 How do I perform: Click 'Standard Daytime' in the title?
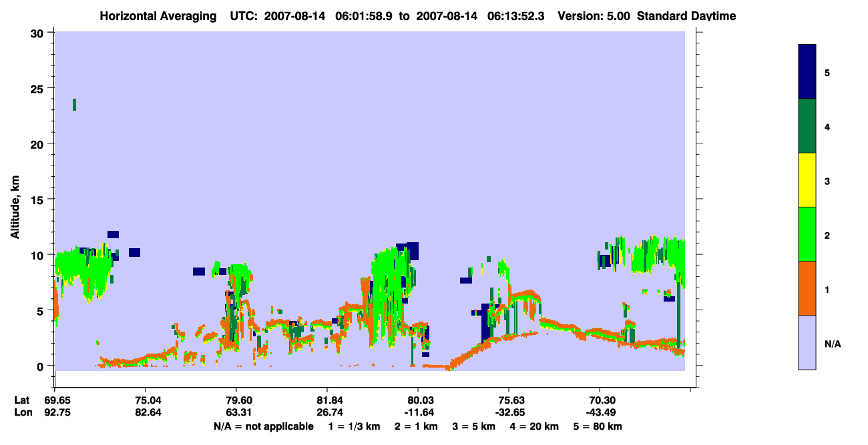click(686, 16)
